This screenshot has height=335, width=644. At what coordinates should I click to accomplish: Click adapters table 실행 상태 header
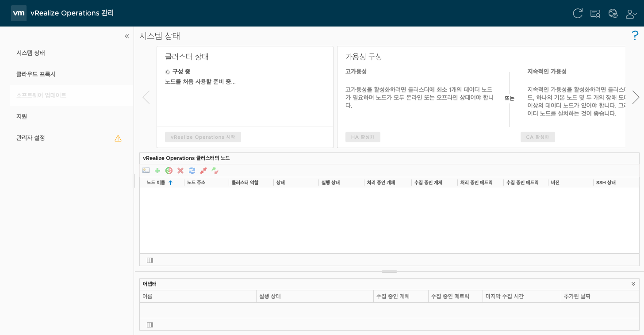click(315, 296)
